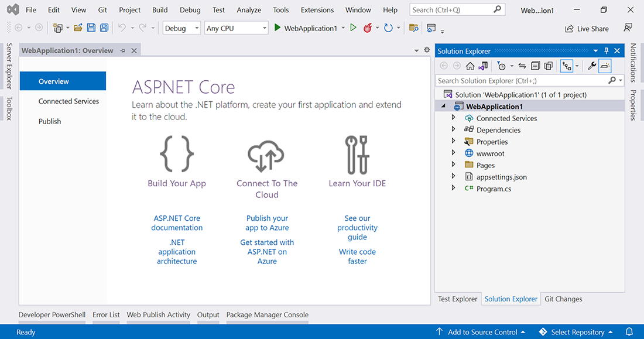Click the Pending Changes Filter clock icon

501,66
